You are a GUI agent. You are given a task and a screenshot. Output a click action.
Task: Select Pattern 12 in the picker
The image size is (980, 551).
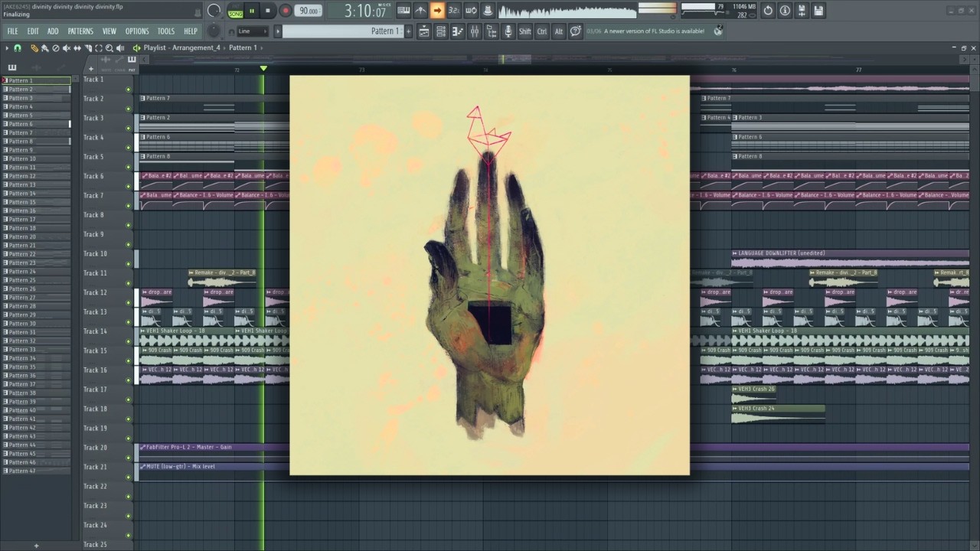(x=36, y=176)
